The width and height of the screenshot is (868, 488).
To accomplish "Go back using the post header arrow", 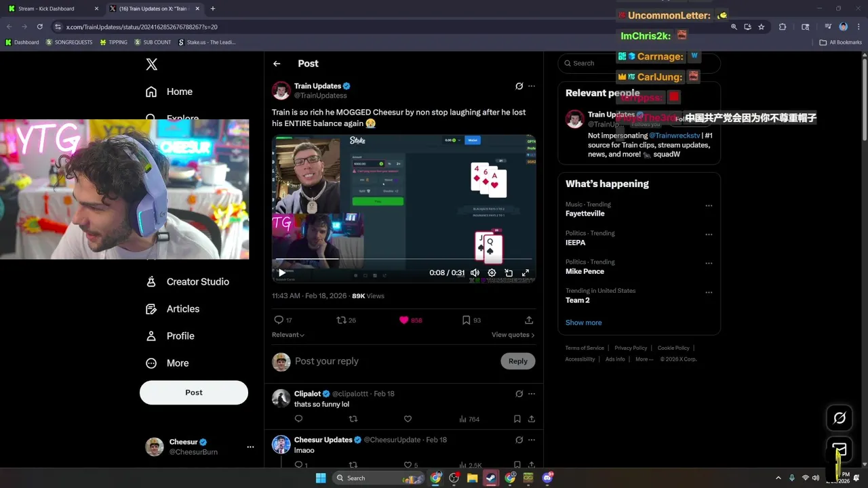I will [x=277, y=64].
